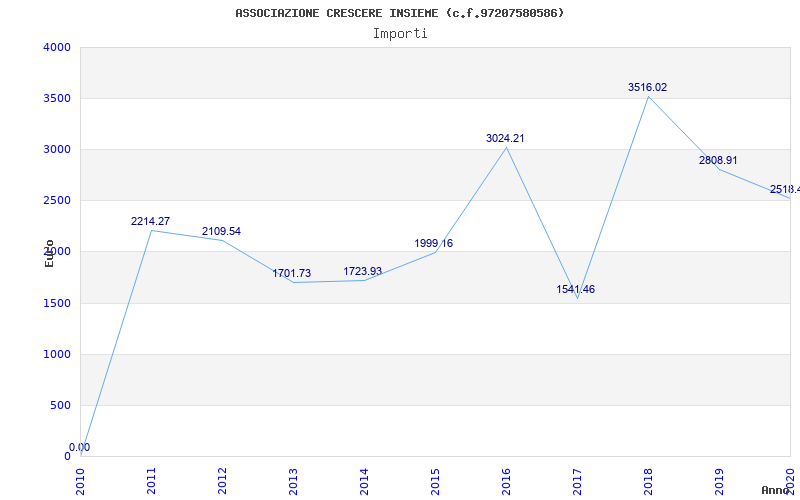
Task: Select the 3516.02 data label
Action: point(647,87)
